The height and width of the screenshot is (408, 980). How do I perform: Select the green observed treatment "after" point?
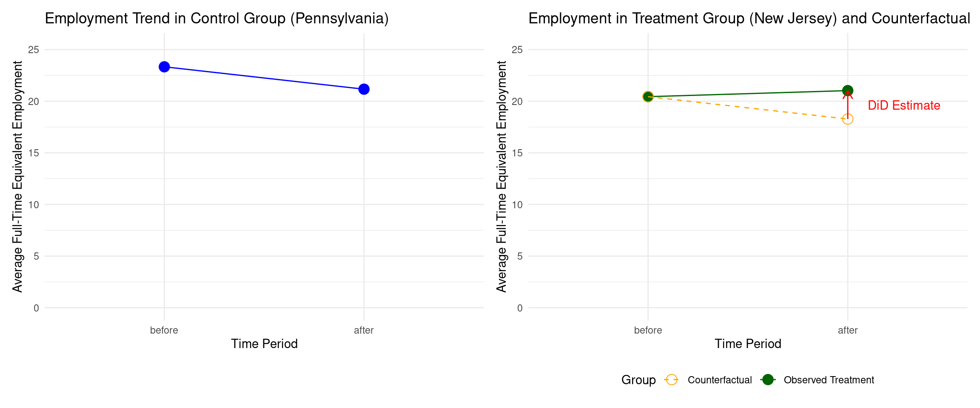click(x=848, y=91)
